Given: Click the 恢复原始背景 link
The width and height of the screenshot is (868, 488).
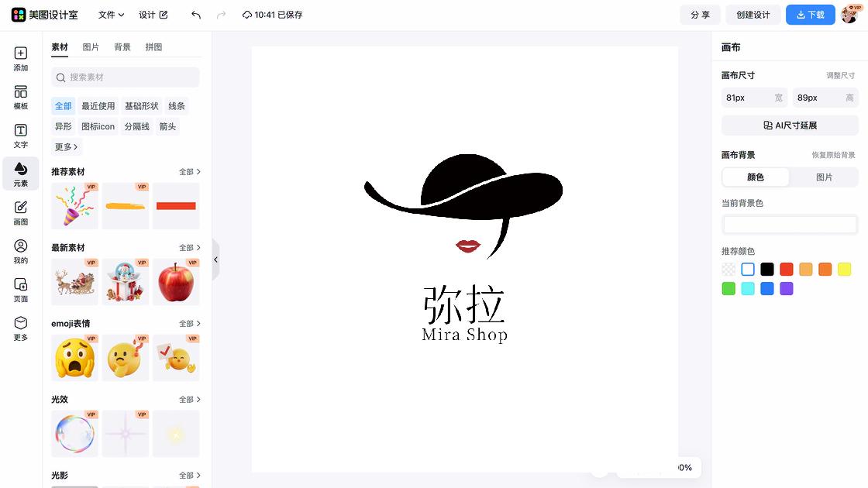Looking at the screenshot, I should tap(834, 155).
